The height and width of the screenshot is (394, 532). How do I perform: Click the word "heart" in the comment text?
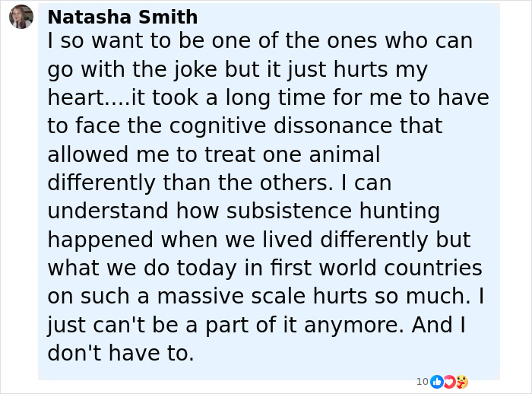pyautogui.click(x=76, y=97)
